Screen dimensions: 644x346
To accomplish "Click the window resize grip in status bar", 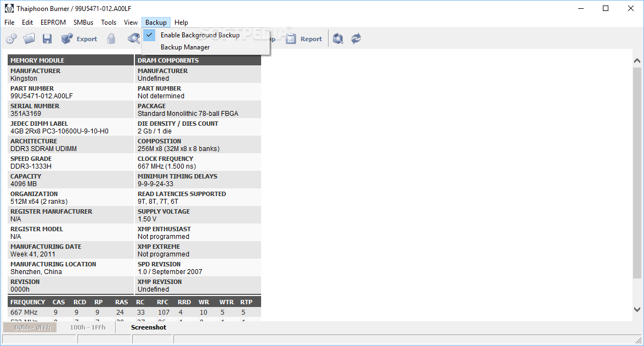I will point(639,340).
